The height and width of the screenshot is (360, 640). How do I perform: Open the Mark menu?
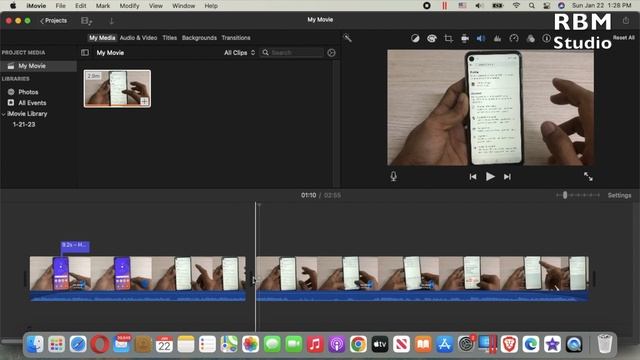tap(102, 6)
